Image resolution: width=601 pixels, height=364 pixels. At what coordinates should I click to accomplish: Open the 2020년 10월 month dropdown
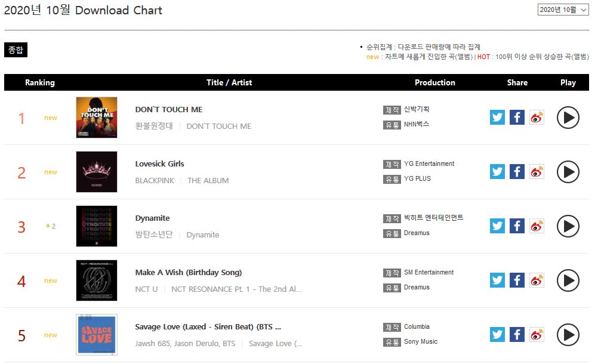[563, 10]
